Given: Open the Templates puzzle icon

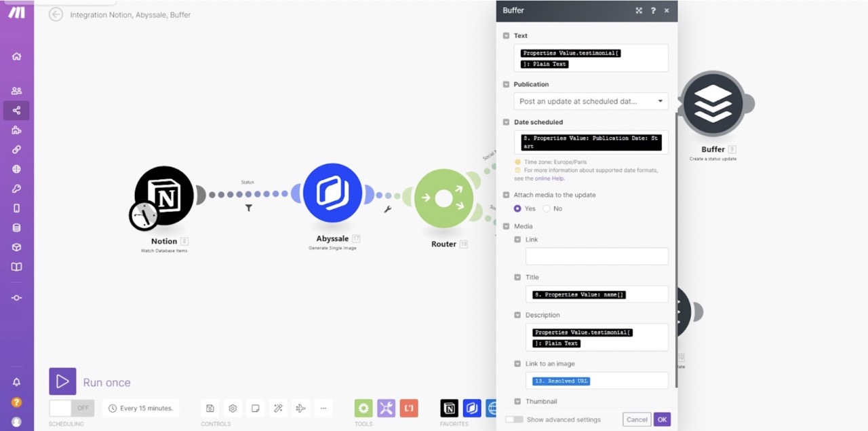Looking at the screenshot, I should click(16, 130).
